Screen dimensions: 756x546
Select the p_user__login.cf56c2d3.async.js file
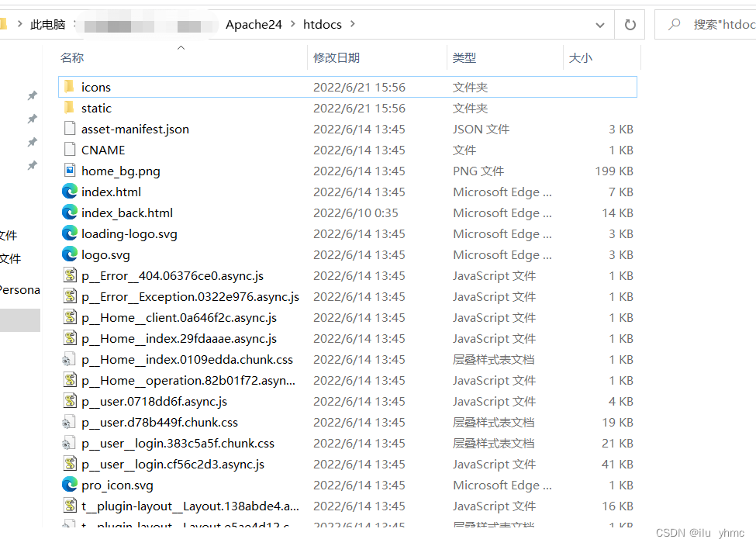point(173,464)
